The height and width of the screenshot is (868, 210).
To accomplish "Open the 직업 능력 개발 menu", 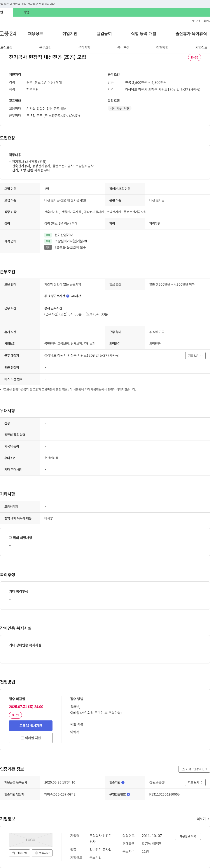I will (x=143, y=34).
